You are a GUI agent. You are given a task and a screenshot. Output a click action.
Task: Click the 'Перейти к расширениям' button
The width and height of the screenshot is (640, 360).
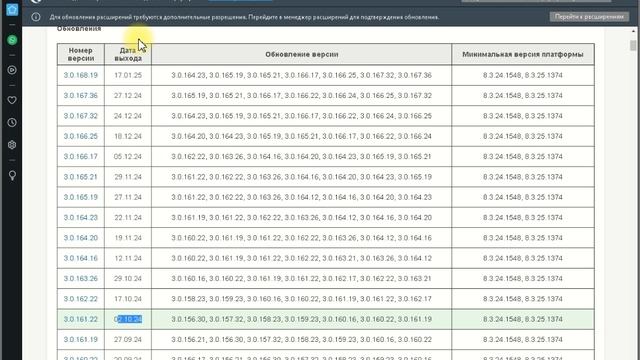(589, 17)
